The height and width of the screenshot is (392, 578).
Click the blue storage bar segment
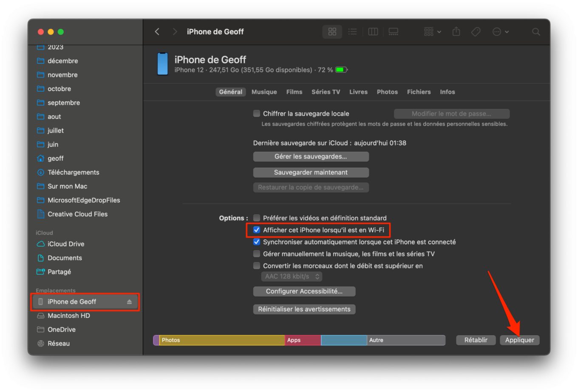[x=344, y=340]
